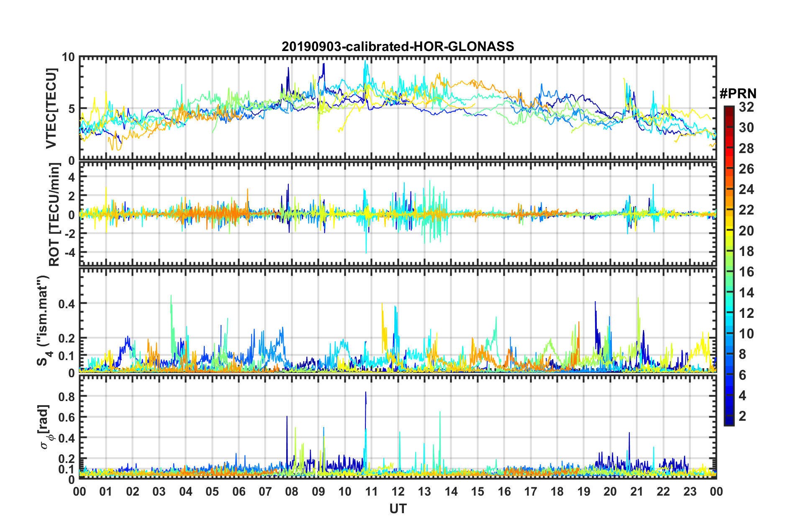Select the 14 label on the PRN colorbar
Image resolution: width=796 pixels, height=532 pixels.
[x=746, y=293]
